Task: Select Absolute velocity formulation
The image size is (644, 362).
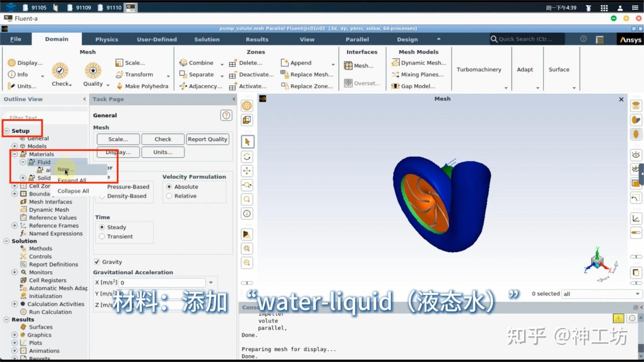Action: point(169,187)
